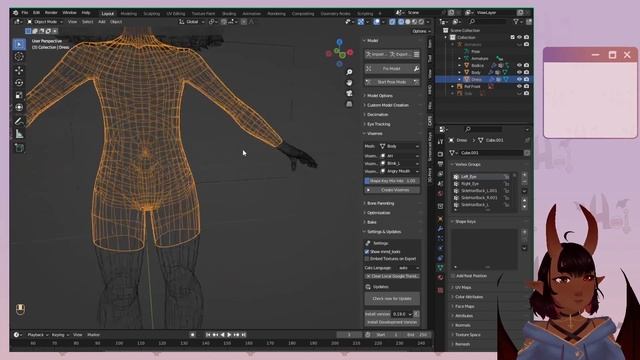Image resolution: width=640 pixels, height=360 pixels.
Task: Open the Mesh Body dropdown in Visemes
Action: 399,146
